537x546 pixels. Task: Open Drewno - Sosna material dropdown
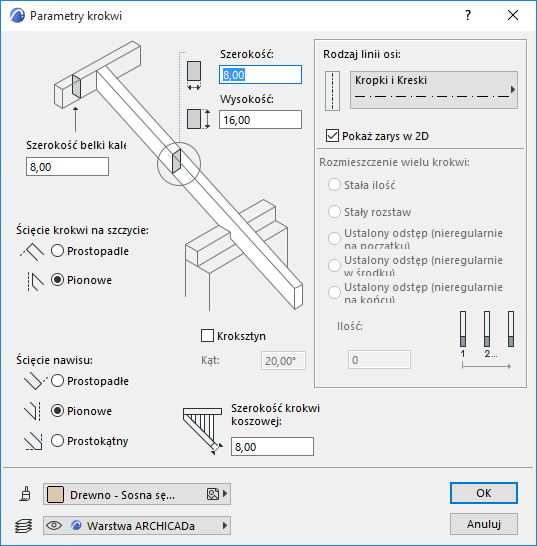(137, 494)
